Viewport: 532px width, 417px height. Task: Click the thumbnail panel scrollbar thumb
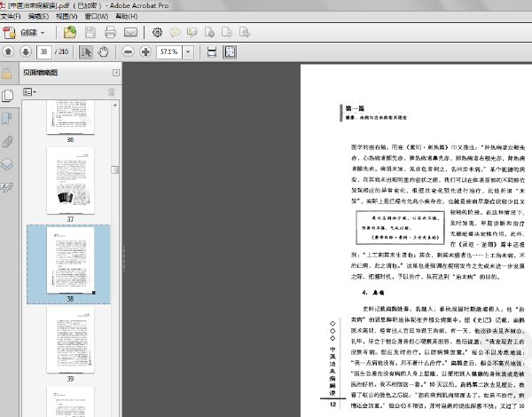coord(115,169)
